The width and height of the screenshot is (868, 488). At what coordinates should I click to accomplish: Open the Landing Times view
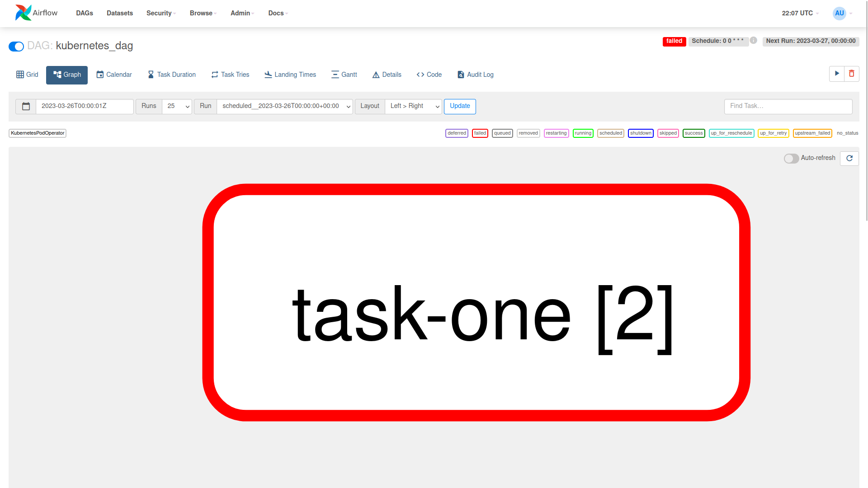click(x=290, y=75)
